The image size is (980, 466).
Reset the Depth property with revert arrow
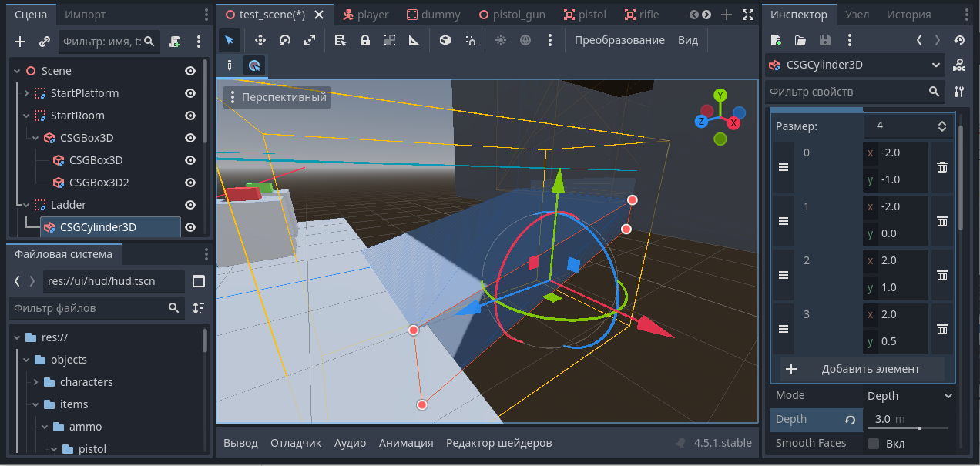(850, 420)
